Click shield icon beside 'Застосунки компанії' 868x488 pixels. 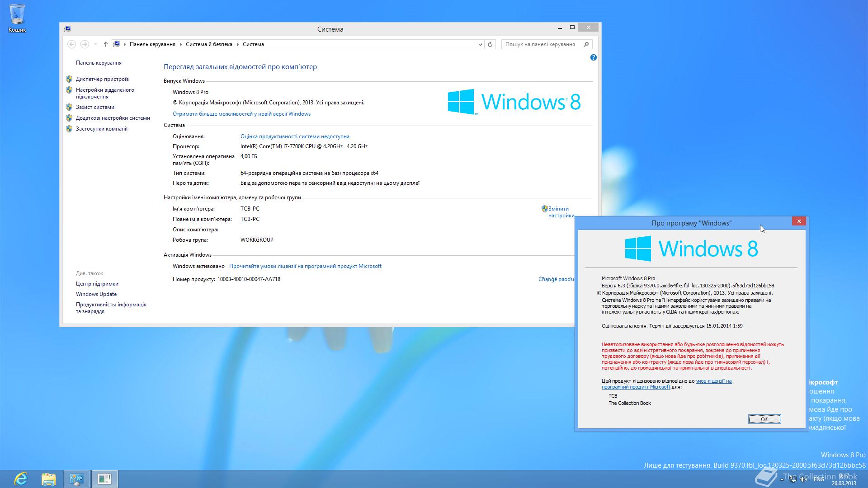click(69, 129)
